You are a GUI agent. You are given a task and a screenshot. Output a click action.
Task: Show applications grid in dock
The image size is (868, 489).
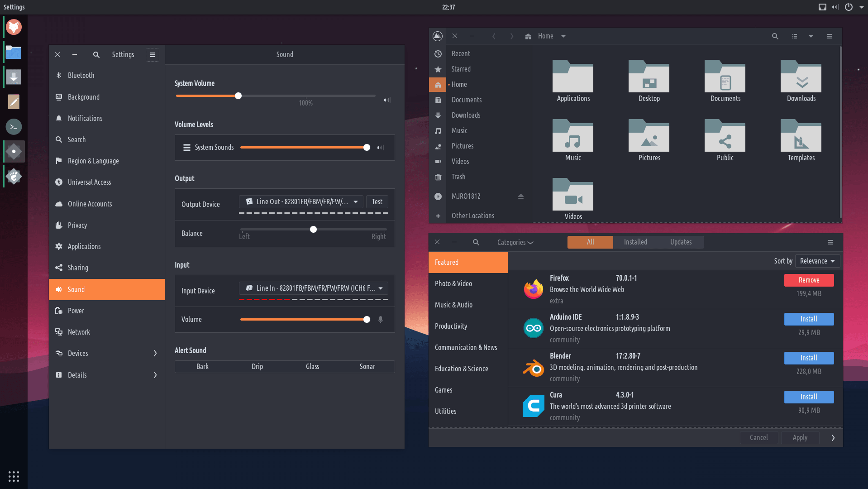point(14,476)
